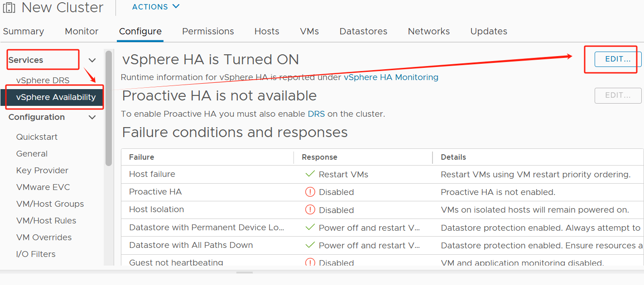Click 'Failure conditions and responses' heading
This screenshot has height=285, width=644.
pos(235,132)
